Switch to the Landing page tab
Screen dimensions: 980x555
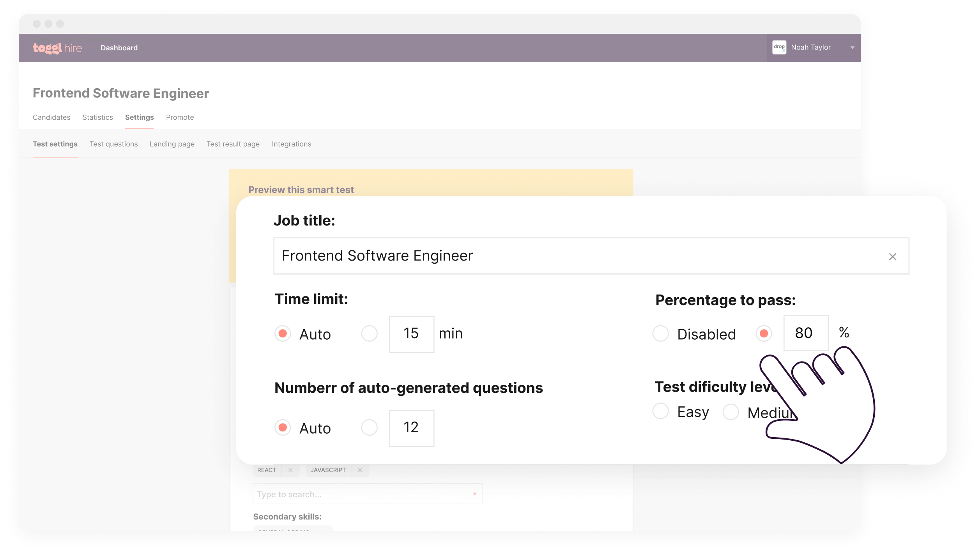172,144
